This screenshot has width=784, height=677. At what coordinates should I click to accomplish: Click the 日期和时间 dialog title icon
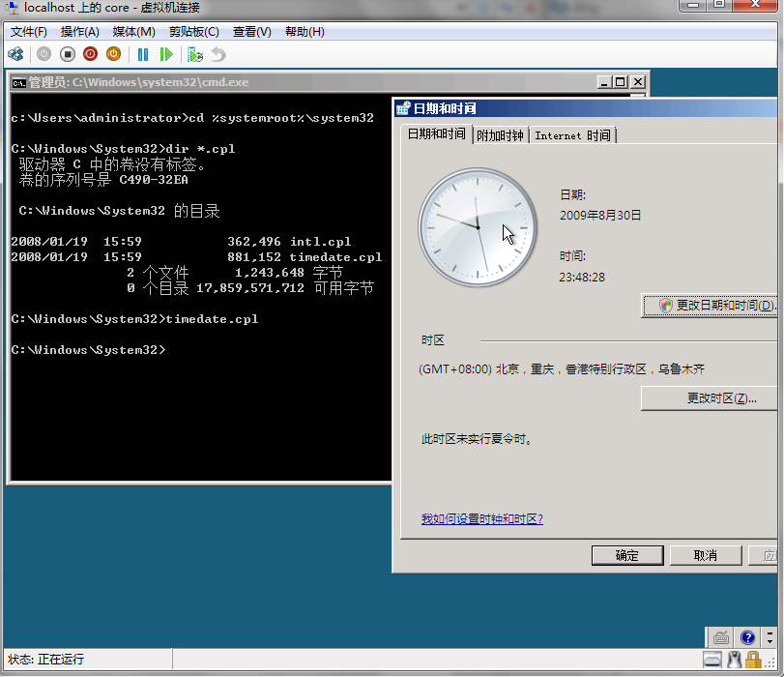tap(403, 108)
